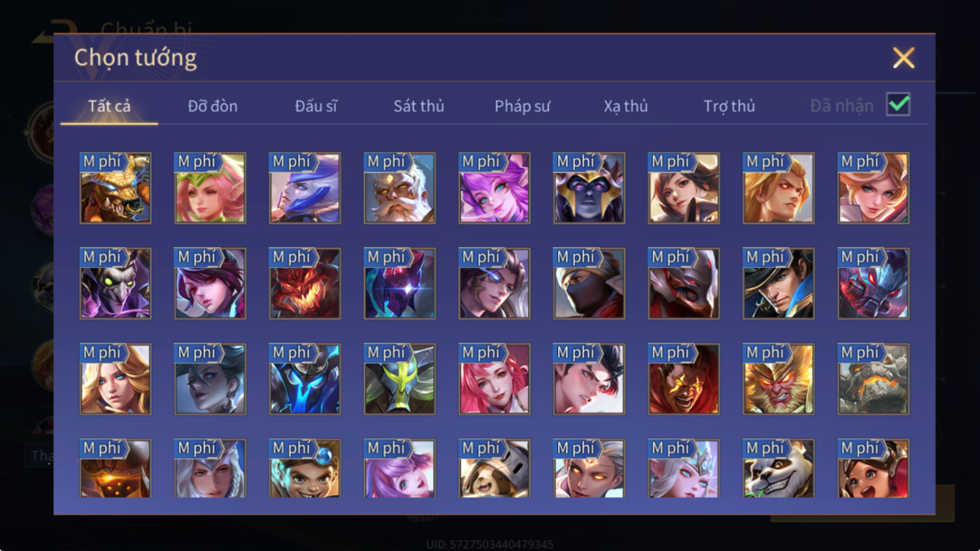Pick the golden monkey king hero
The width and height of the screenshot is (980, 551).
[779, 379]
